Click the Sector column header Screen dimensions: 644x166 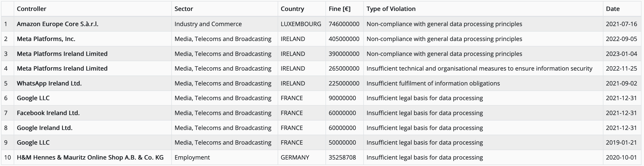tap(184, 9)
